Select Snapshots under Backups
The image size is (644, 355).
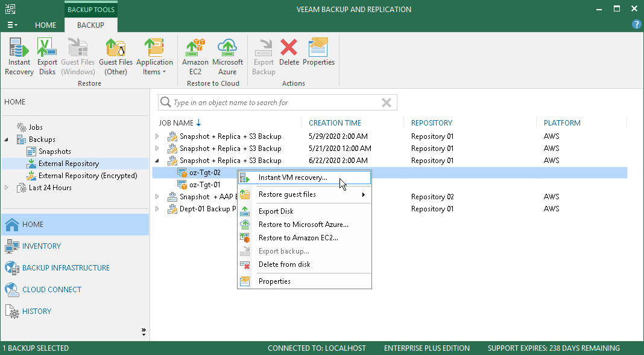pos(54,152)
